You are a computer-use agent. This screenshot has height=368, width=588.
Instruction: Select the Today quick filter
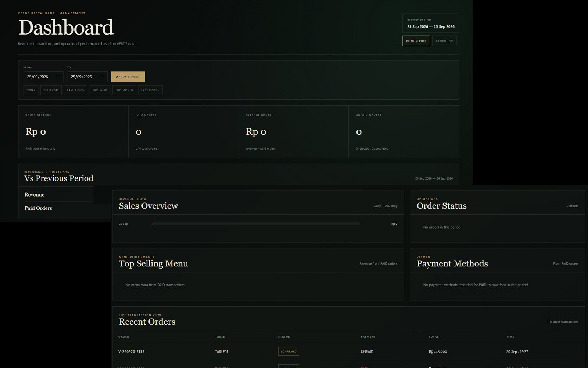(31, 90)
